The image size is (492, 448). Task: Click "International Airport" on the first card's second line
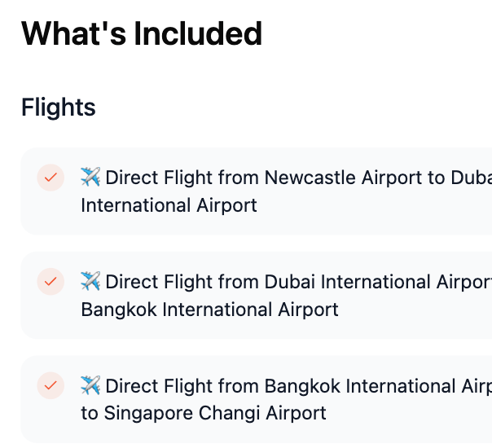click(x=169, y=205)
